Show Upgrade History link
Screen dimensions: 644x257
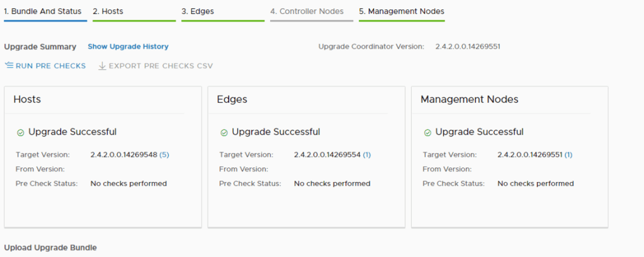128,47
